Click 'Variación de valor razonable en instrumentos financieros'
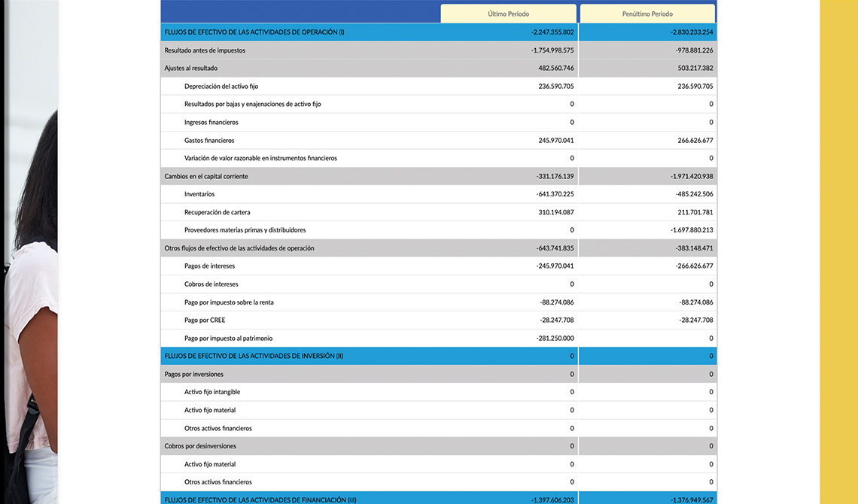The image size is (858, 504). (x=260, y=158)
